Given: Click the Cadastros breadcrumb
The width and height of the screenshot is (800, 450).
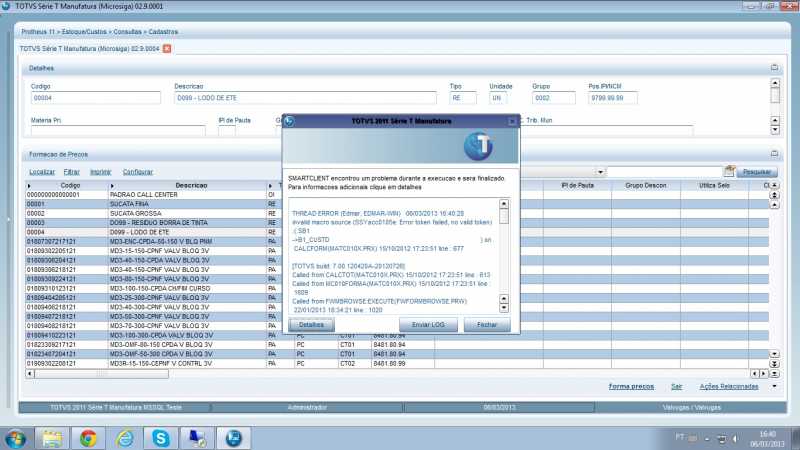Looking at the screenshot, I should tap(163, 32).
